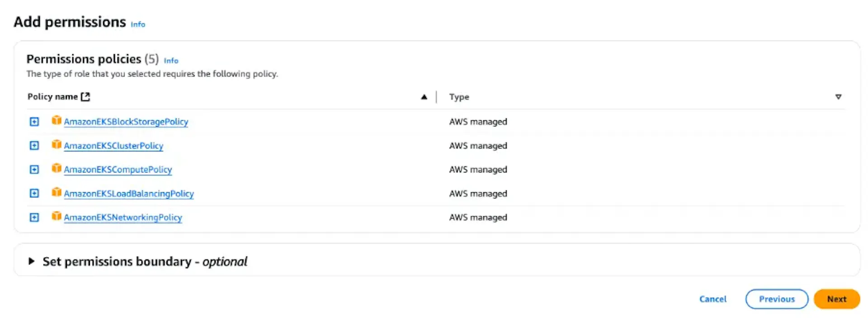Click the Type column header
The width and height of the screenshot is (868, 332).
point(459,97)
